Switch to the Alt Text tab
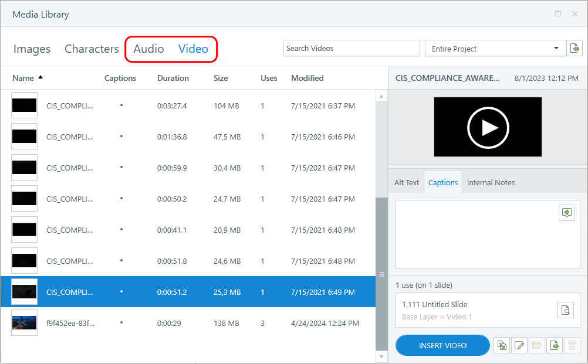 coord(407,182)
